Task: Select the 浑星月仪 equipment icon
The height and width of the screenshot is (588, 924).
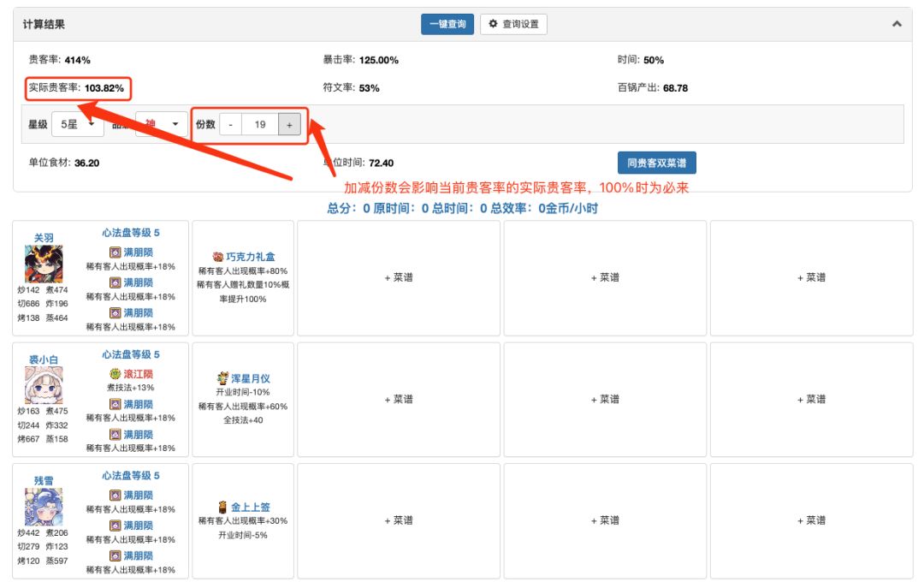Action: click(x=222, y=378)
